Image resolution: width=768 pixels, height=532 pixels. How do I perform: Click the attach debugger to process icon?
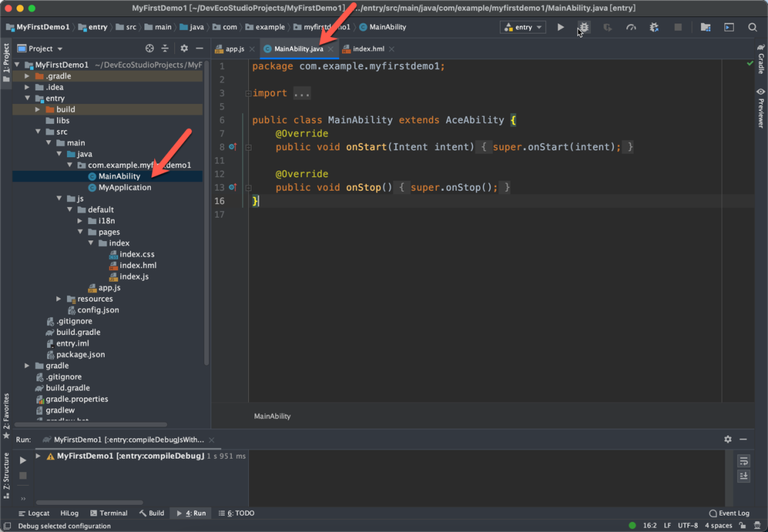coord(654,27)
